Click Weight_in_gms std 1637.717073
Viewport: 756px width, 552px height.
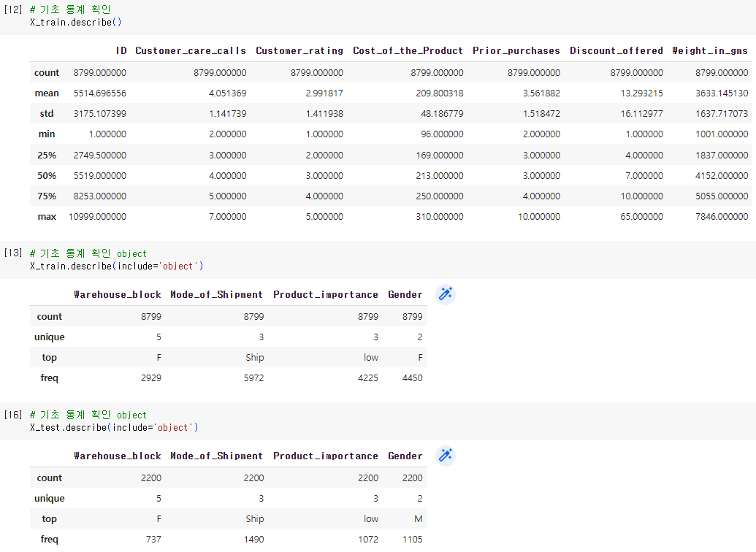722,114
